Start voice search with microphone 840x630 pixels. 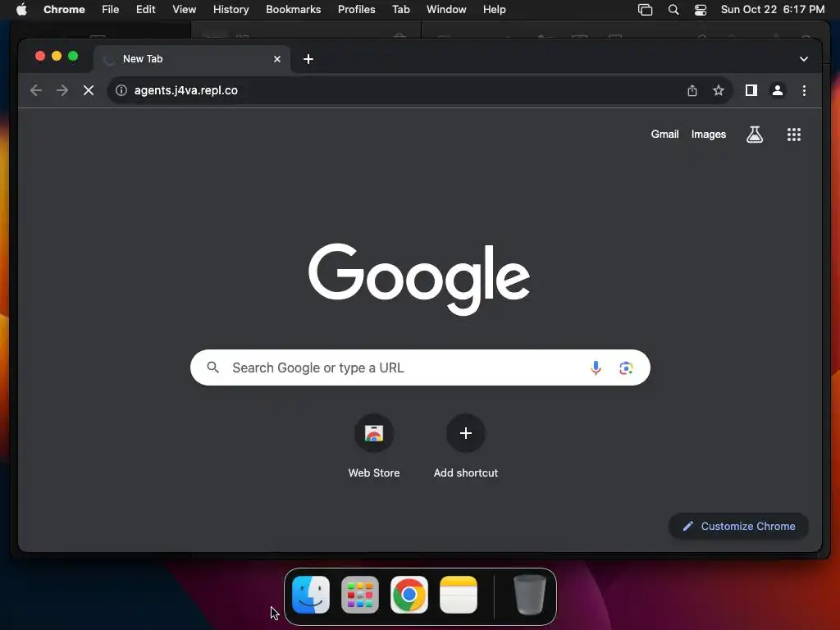pyautogui.click(x=596, y=367)
